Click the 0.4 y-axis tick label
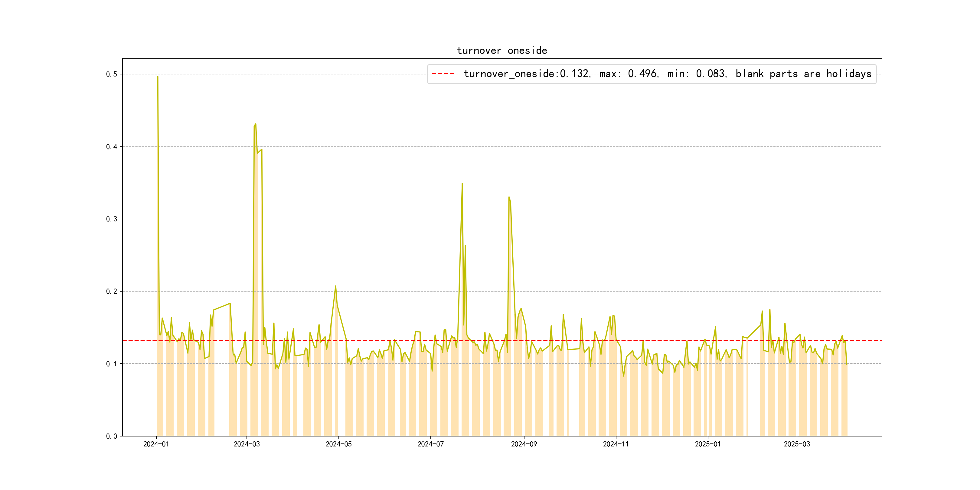This screenshot has width=980, height=490. coord(112,147)
